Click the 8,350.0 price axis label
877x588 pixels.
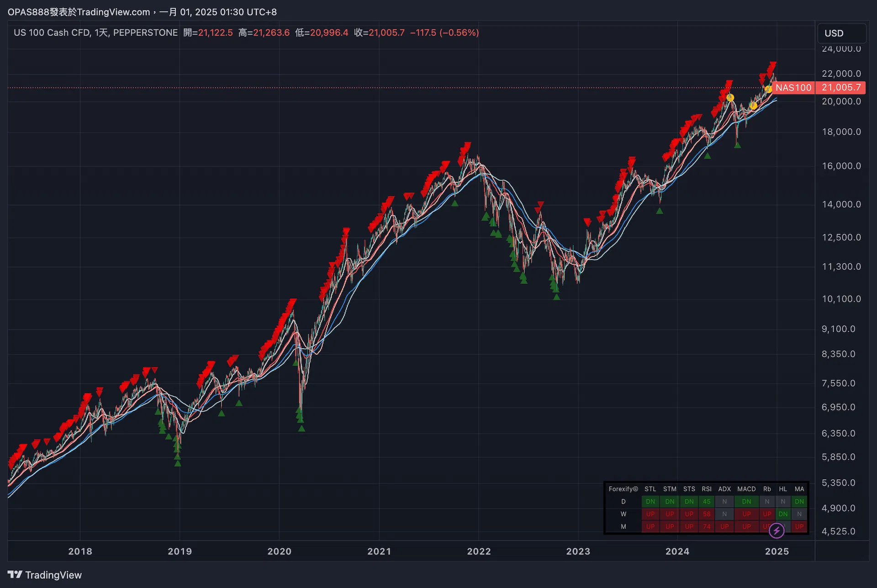[839, 354]
